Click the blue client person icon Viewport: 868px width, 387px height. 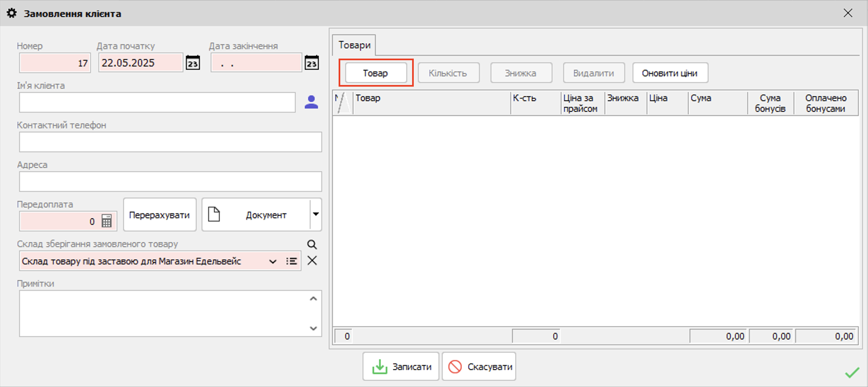coord(311,102)
